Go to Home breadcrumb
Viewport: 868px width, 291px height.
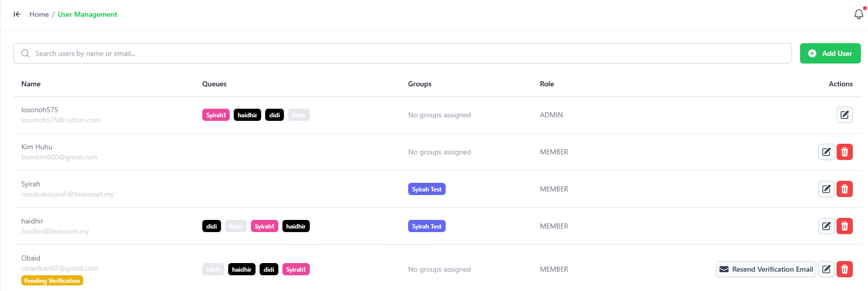click(x=39, y=14)
